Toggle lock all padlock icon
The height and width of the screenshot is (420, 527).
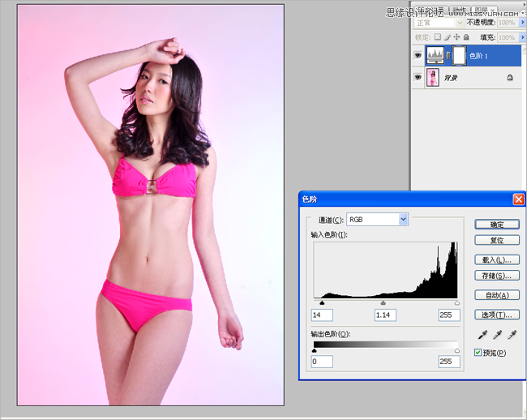[x=466, y=37]
